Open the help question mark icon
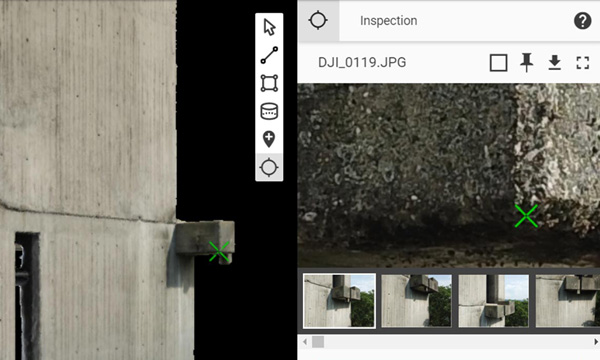This screenshot has height=360, width=600. coord(582,20)
